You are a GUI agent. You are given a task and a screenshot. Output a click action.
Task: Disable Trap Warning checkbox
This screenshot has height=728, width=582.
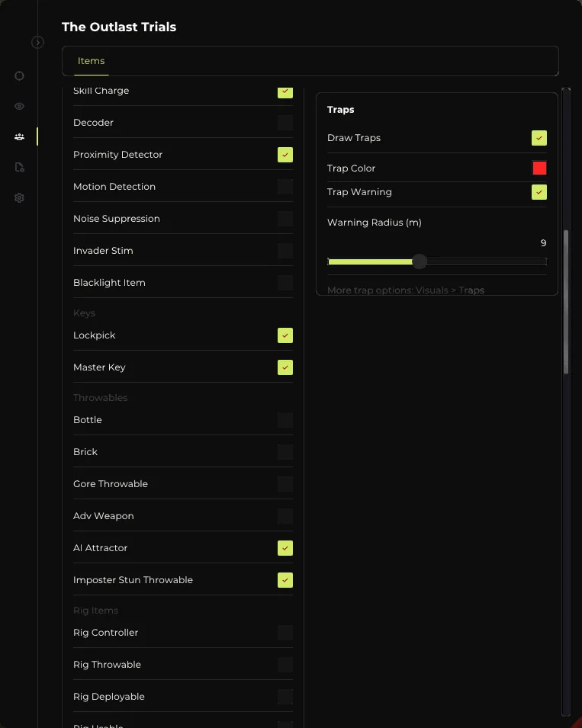pyautogui.click(x=539, y=192)
